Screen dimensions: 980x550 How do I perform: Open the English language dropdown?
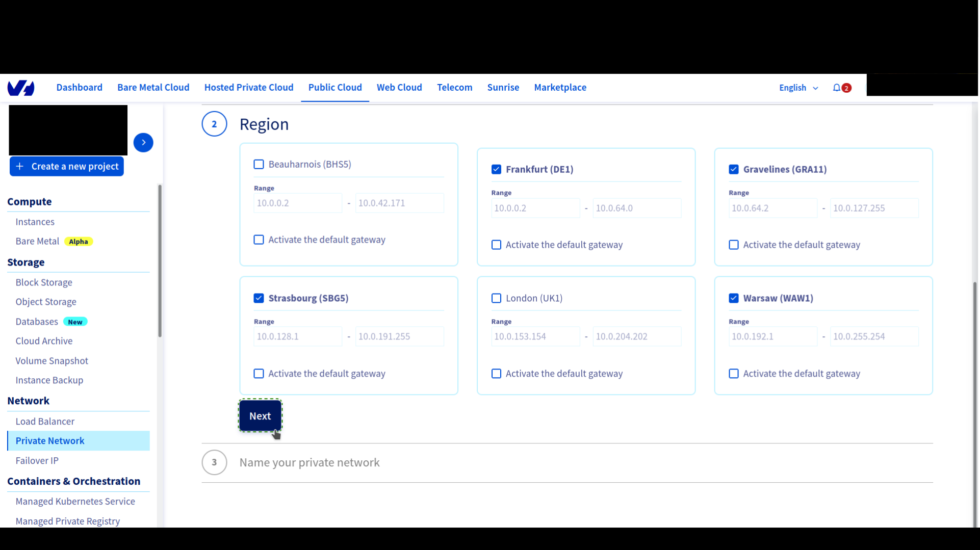tap(797, 87)
